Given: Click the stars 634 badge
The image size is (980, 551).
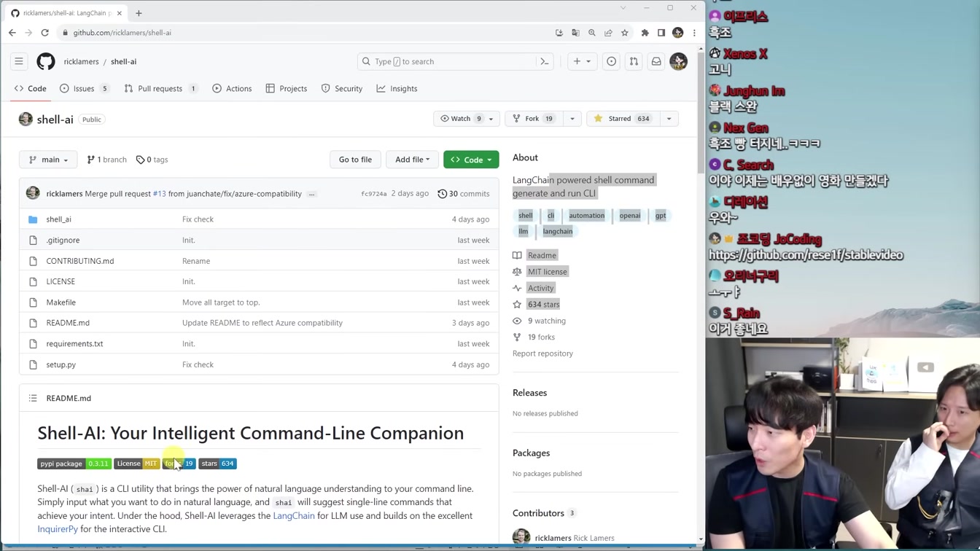Looking at the screenshot, I should click(x=217, y=464).
